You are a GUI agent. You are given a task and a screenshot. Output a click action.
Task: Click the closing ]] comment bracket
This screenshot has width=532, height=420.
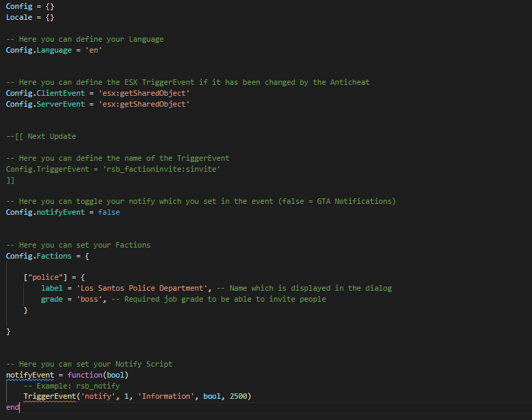(x=10, y=181)
